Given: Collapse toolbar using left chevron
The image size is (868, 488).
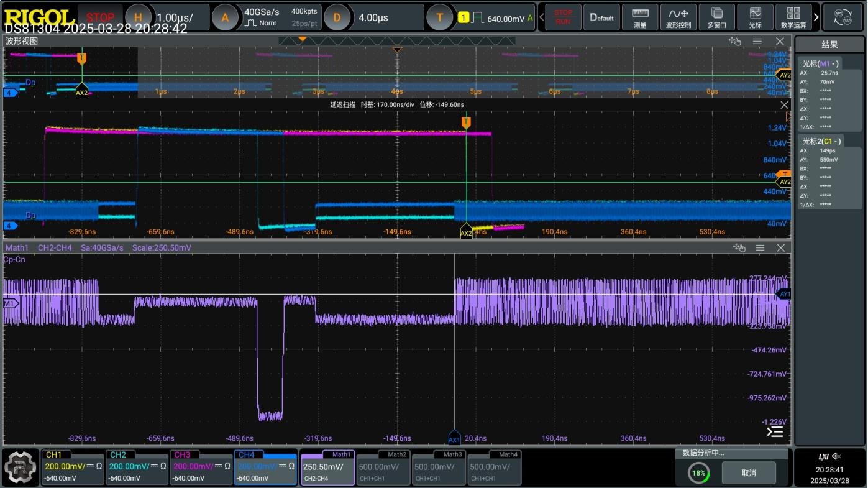Looking at the screenshot, I should coord(542,17).
